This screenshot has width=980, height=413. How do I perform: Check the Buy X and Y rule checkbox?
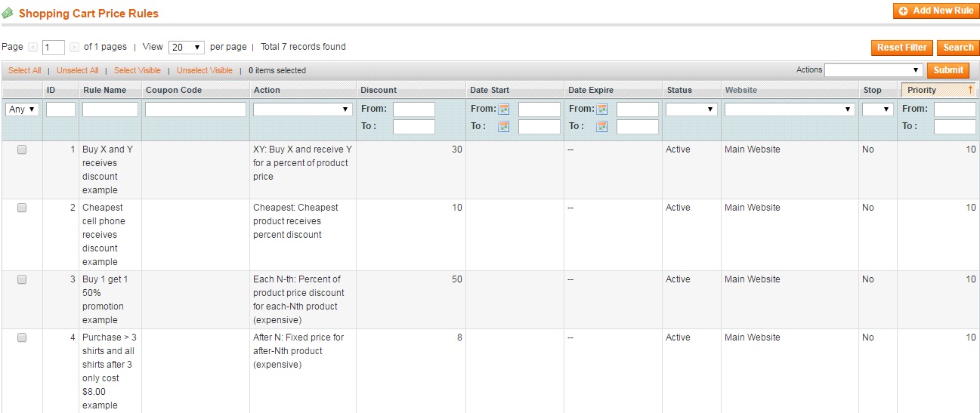pos(22,149)
